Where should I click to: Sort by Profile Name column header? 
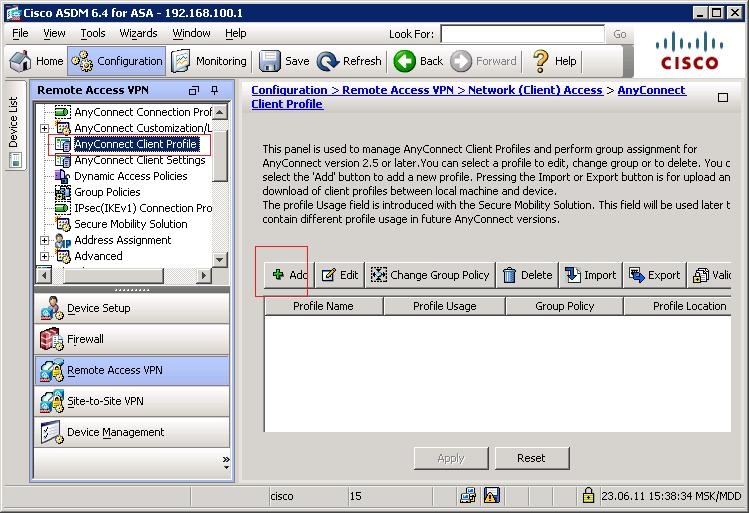(323, 306)
